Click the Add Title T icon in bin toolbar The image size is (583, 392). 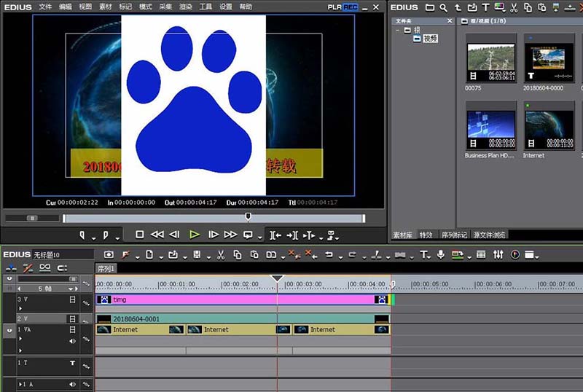(485, 7)
